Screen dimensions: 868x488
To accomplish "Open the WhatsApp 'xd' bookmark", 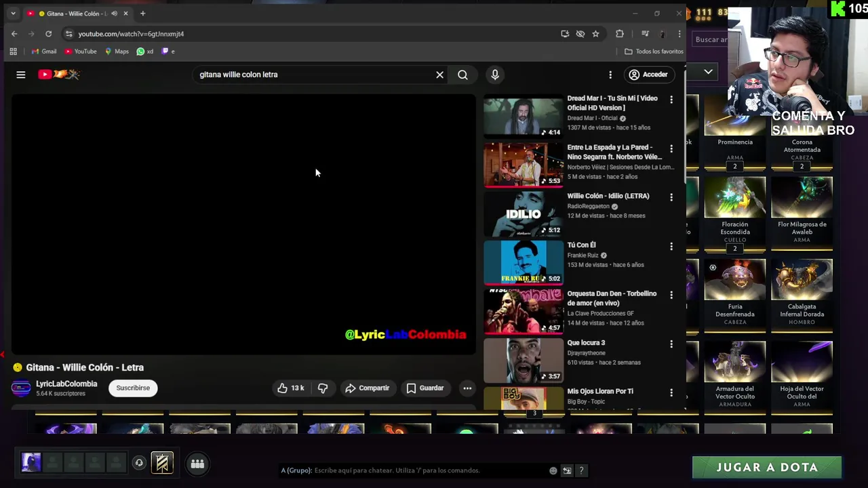I will (x=145, y=52).
